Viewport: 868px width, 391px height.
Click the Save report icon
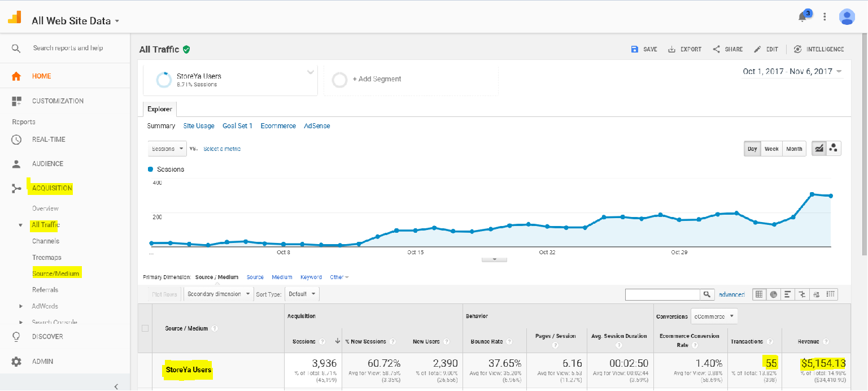[x=635, y=49]
